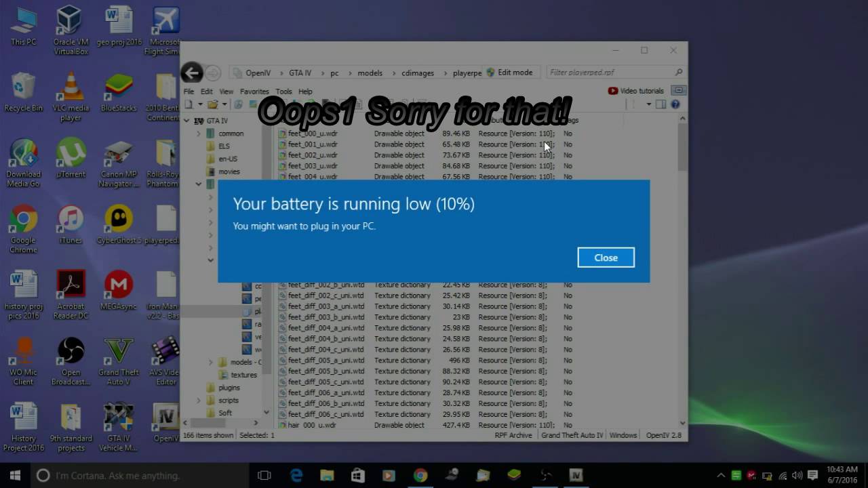Click the New file toolbar icon
The width and height of the screenshot is (868, 488).
click(189, 104)
